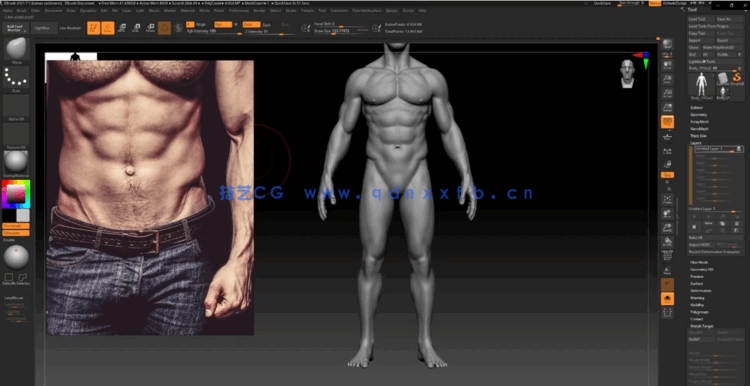Click the Zoom document icon
750x386 pixels.
[667, 78]
